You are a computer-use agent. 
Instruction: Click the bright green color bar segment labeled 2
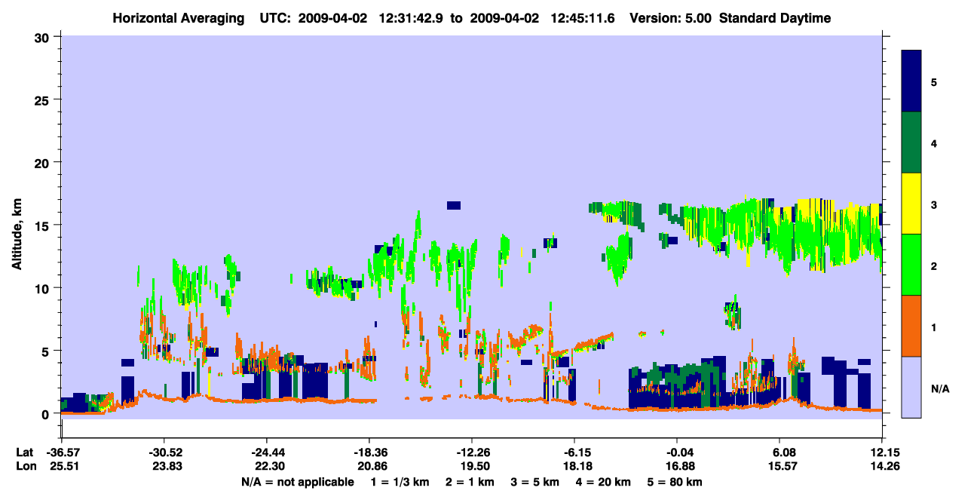point(911,265)
